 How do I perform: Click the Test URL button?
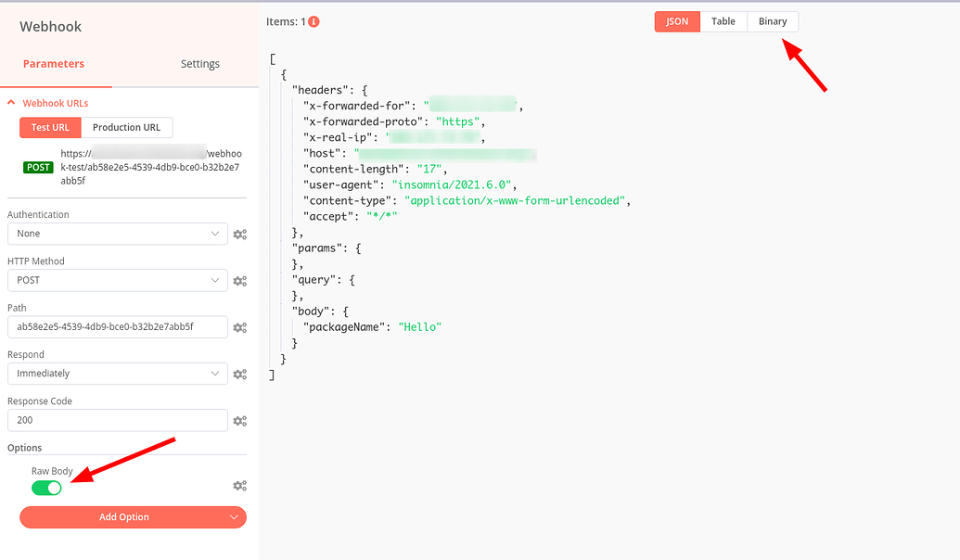(48, 127)
